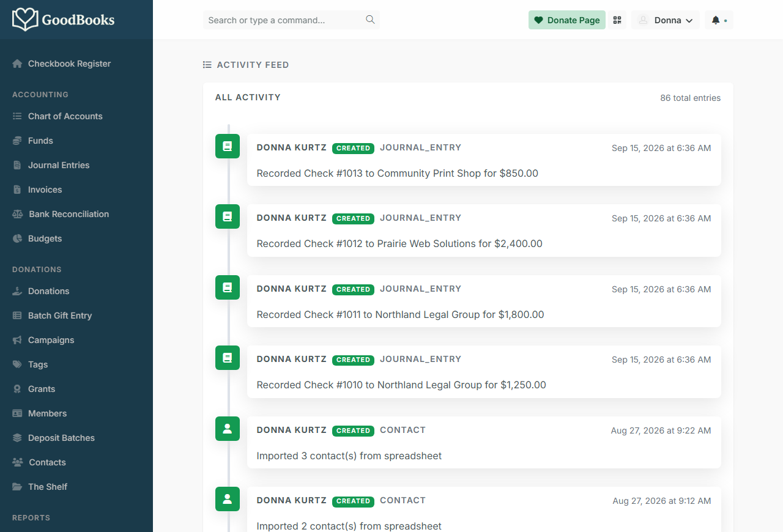Click the Donate Page button
Image resolution: width=783 pixels, height=532 pixels.
coord(567,20)
